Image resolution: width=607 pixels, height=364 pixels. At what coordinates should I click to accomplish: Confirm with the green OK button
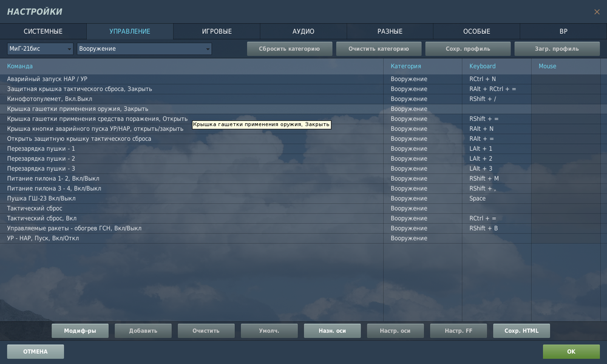(571, 352)
